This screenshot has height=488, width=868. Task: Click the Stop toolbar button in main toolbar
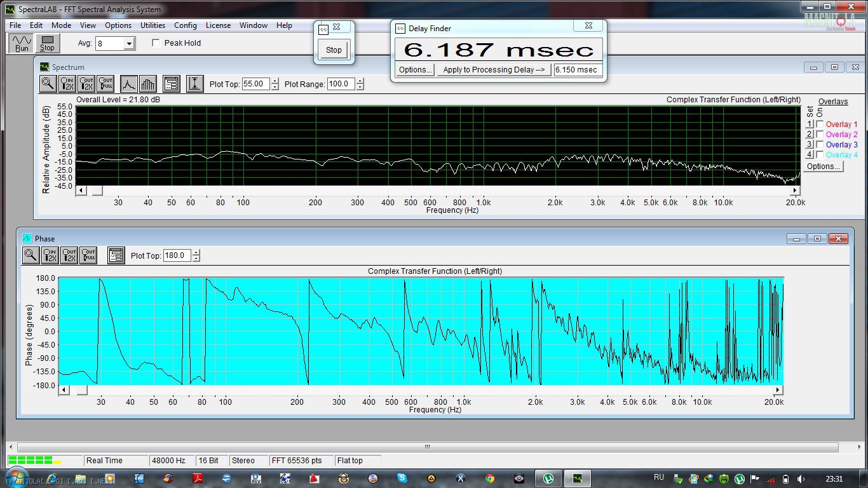[47, 43]
